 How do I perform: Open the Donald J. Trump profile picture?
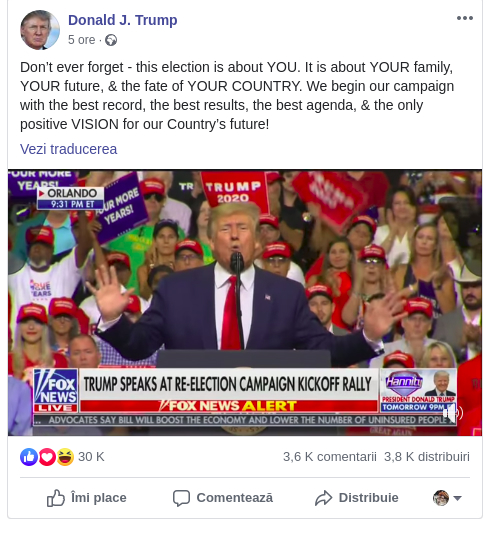pyautogui.click(x=40, y=30)
